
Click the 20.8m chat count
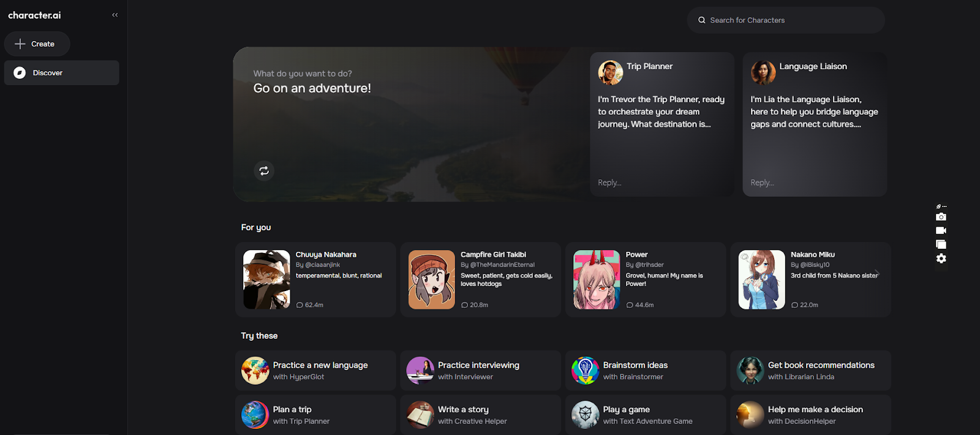(x=475, y=305)
